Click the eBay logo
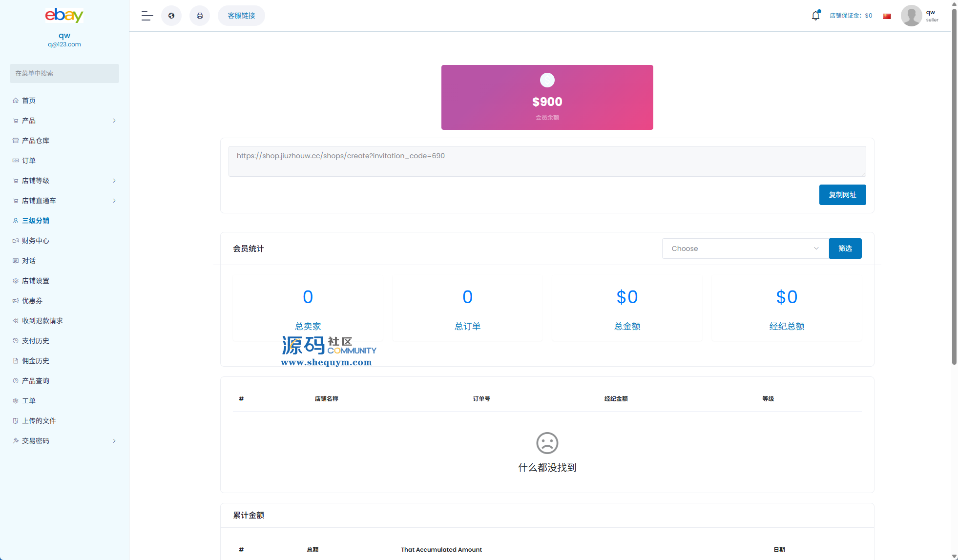The image size is (958, 560). (x=64, y=15)
